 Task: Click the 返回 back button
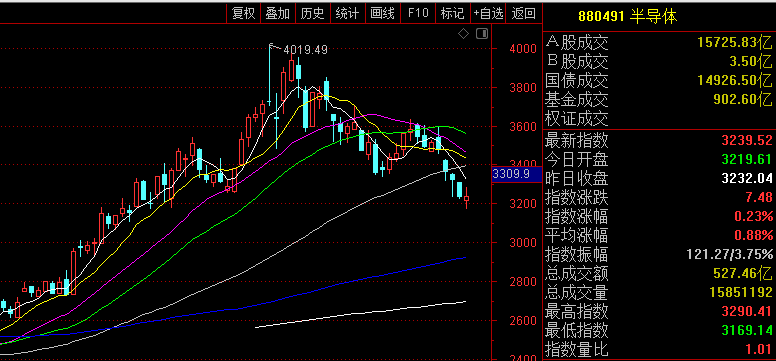coord(524,13)
